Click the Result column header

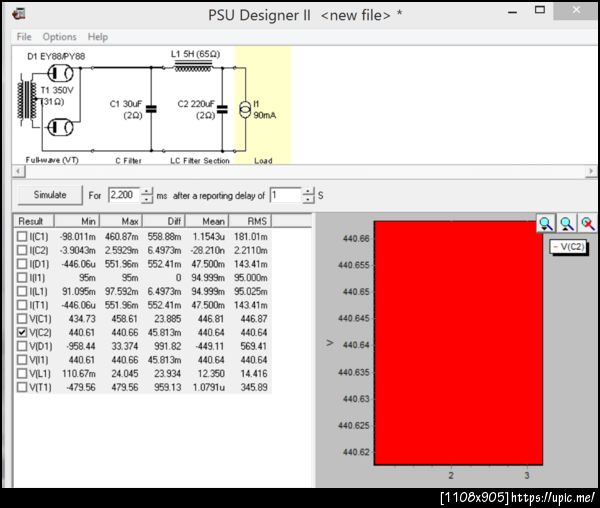click(34, 221)
